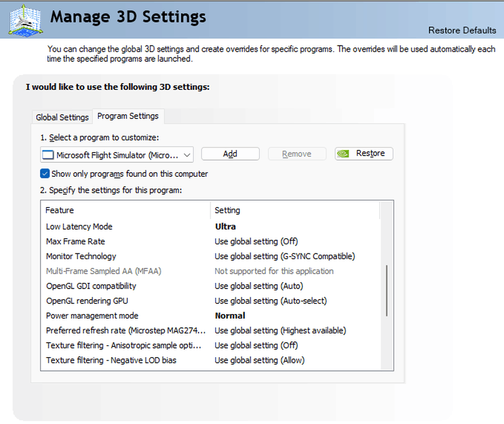
Task: Open the program selection dropdown
Action: 117,155
